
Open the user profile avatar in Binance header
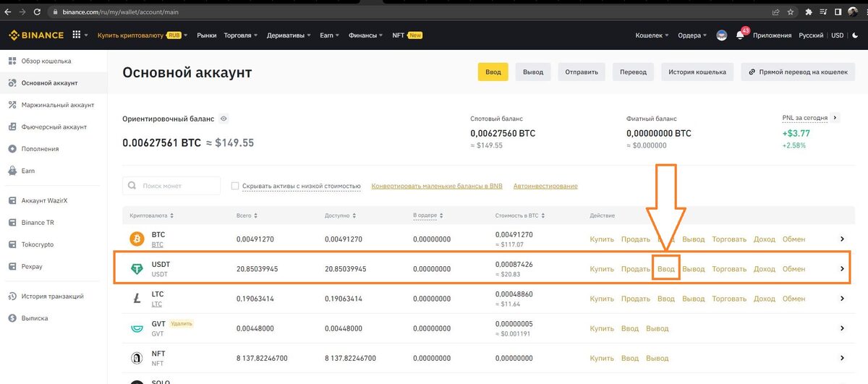pyautogui.click(x=721, y=35)
